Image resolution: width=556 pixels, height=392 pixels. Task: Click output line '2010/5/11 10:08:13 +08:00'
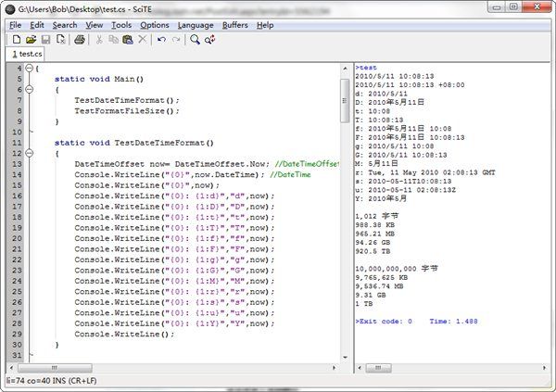point(410,84)
